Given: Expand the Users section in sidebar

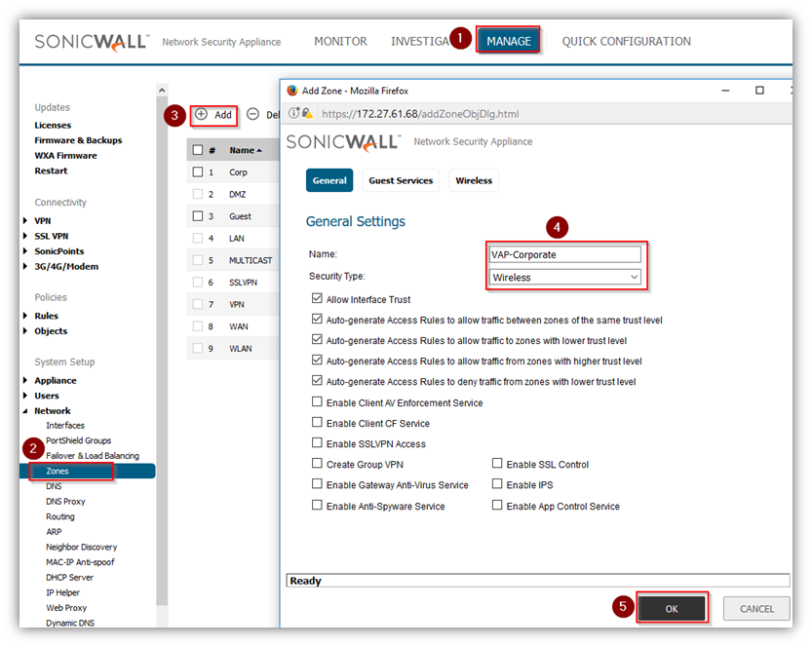Looking at the screenshot, I should tap(26, 396).
